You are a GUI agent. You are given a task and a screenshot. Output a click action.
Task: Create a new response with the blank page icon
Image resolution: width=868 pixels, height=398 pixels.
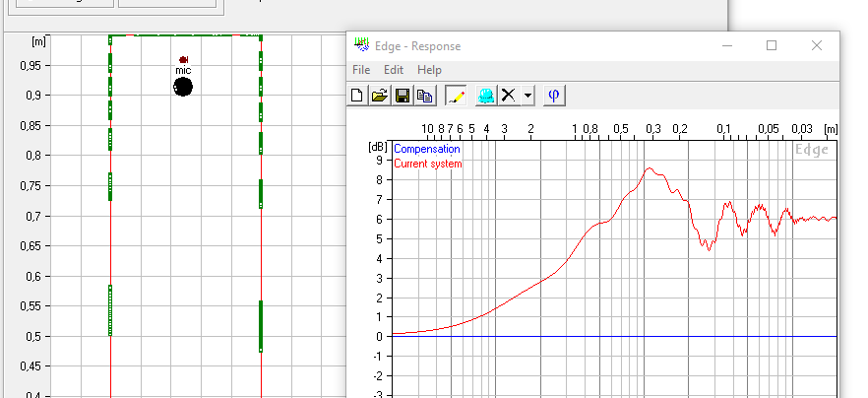coord(357,96)
